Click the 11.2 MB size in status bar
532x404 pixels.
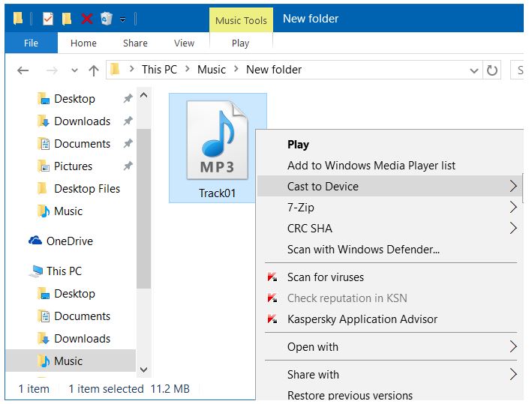pyautogui.click(x=170, y=389)
